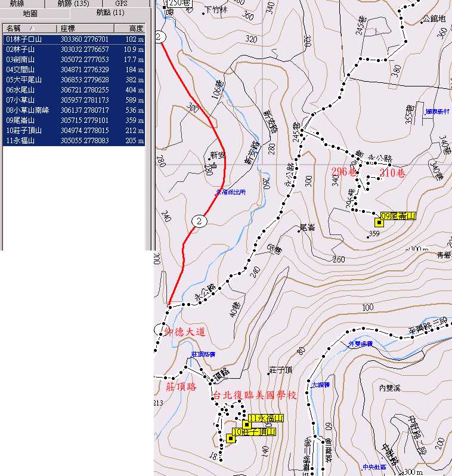Screen dimensions: 452x476
Task: Select the 航點 (11) tab
Action: click(x=110, y=13)
